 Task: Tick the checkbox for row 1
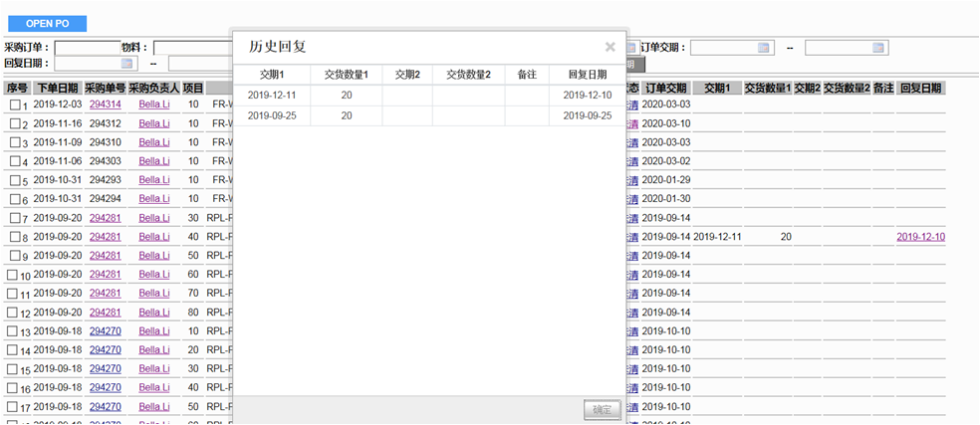click(x=15, y=105)
